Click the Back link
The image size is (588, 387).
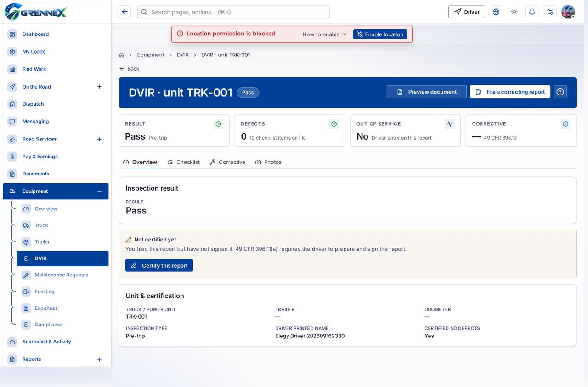[129, 69]
